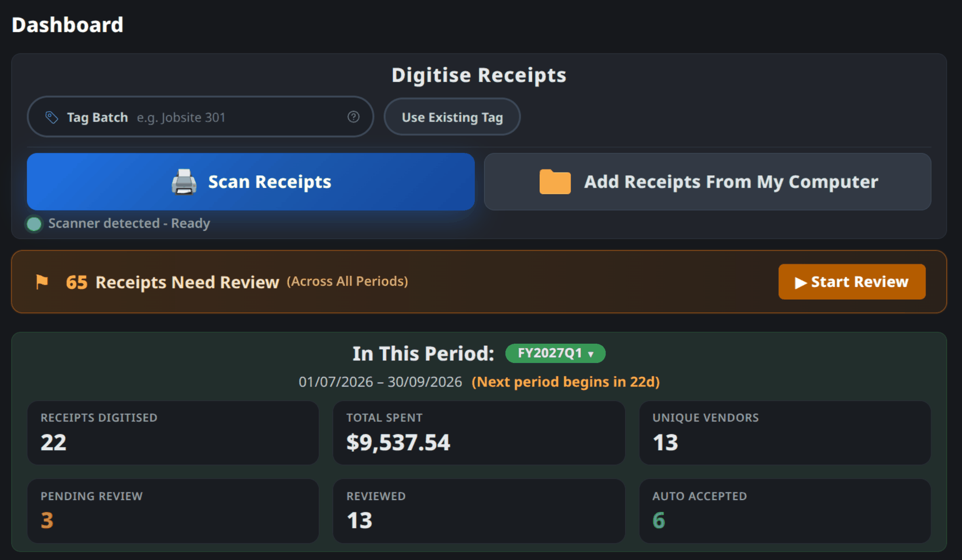Click the Scanner detected - Ready status text
The height and width of the screenshot is (560, 962).
[129, 224]
